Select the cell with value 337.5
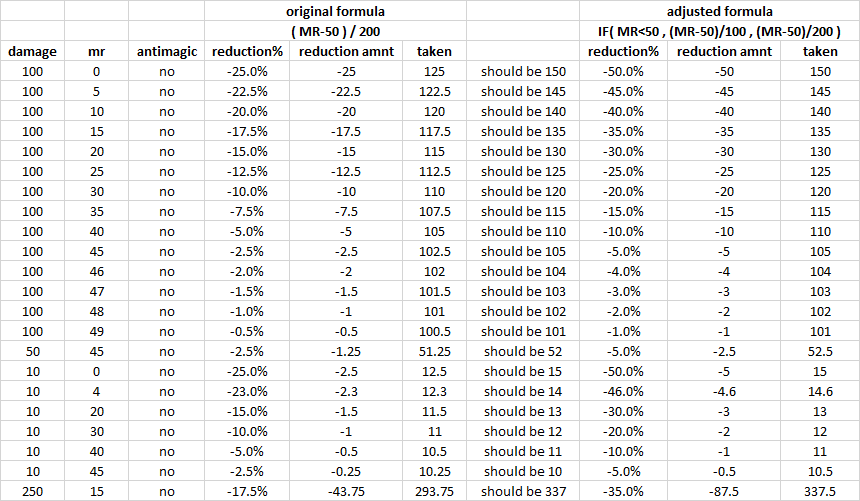 [820, 491]
